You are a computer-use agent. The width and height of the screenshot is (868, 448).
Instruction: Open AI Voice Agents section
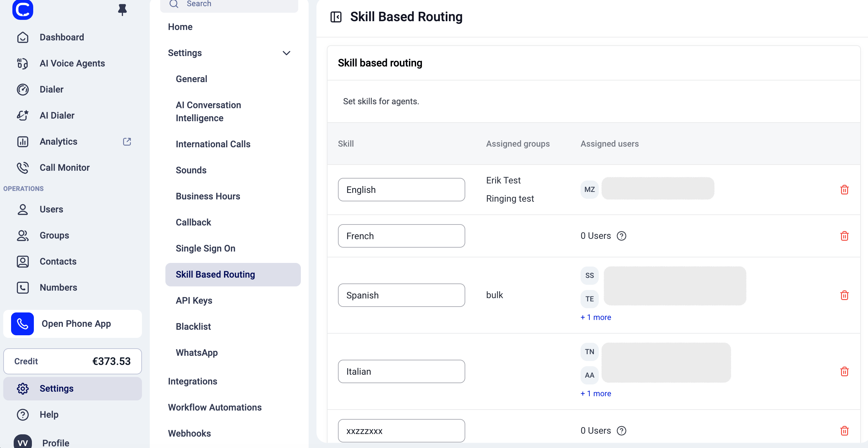(x=73, y=64)
